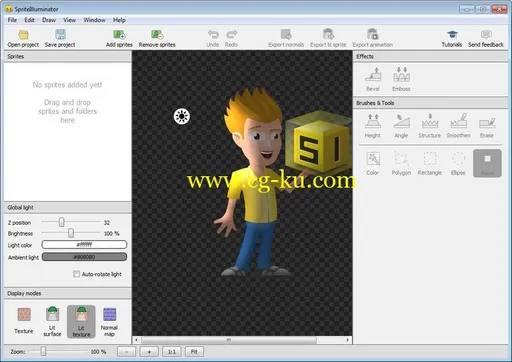Select the Rectangle selection tool
Image resolution: width=512 pixels, height=362 pixels.
[x=430, y=163]
